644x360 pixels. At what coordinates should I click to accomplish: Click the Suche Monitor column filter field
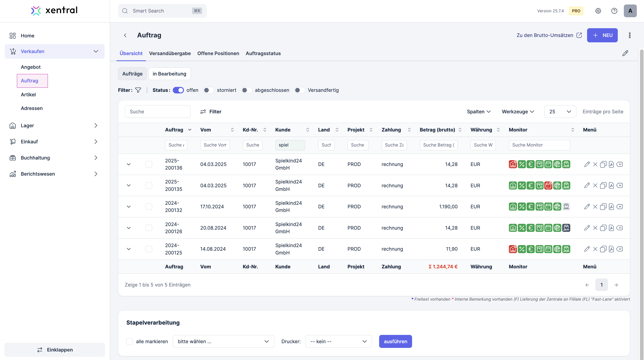pos(539,145)
